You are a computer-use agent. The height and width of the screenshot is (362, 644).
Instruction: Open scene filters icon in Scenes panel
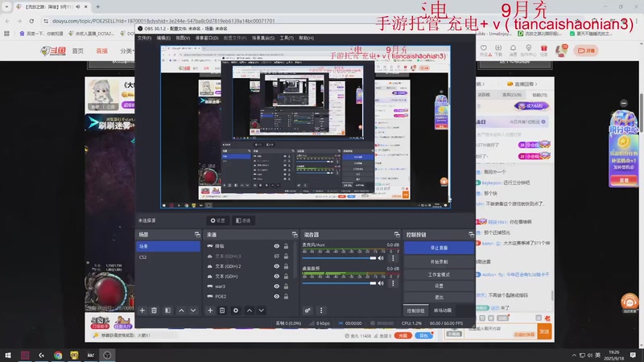point(167,311)
